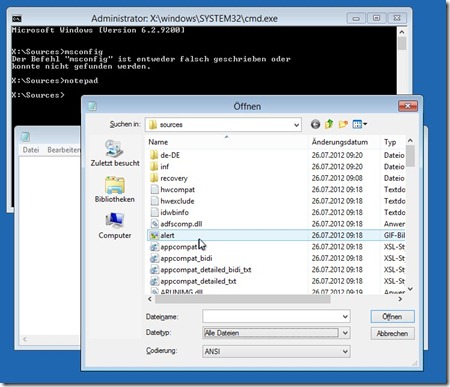Screen dimensions: 450x387
Task: Click the horizontal scrollbar thumb in file list
Action: [x=243, y=299]
